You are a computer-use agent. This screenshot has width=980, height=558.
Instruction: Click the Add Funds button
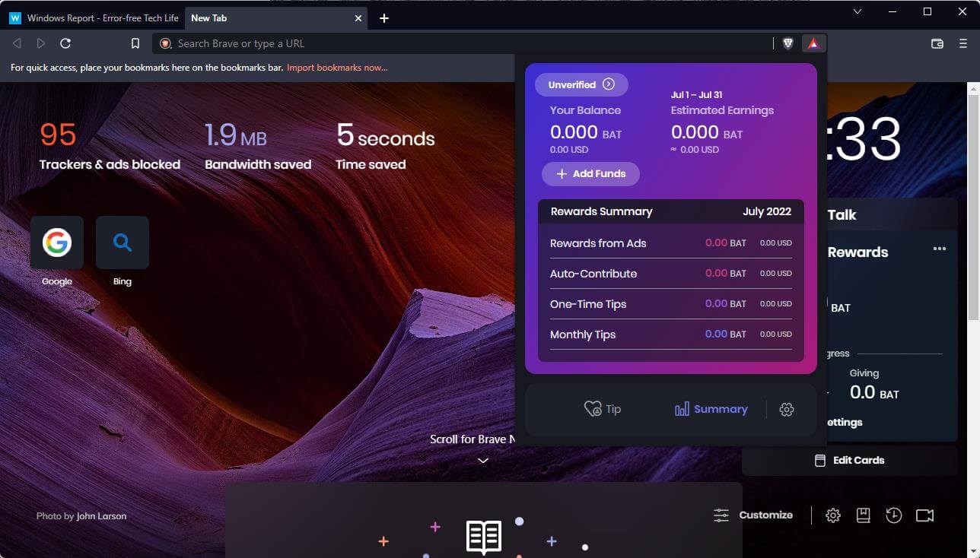[590, 173]
